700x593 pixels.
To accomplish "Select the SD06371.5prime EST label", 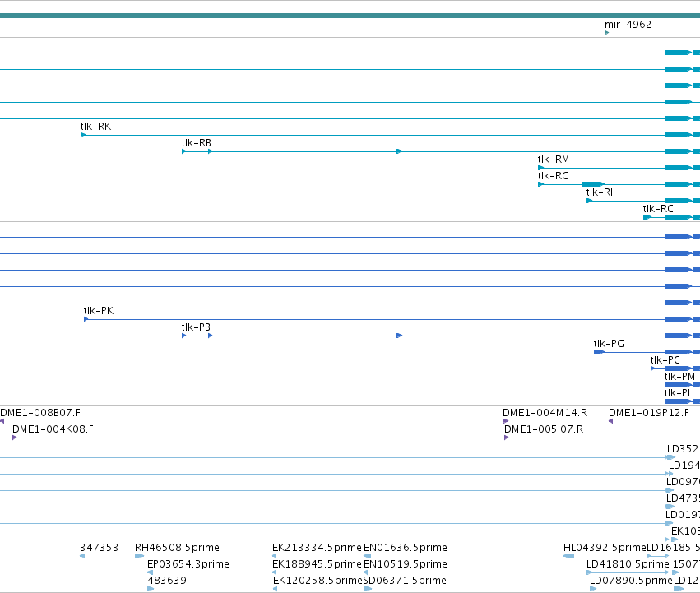I will (x=405, y=581).
